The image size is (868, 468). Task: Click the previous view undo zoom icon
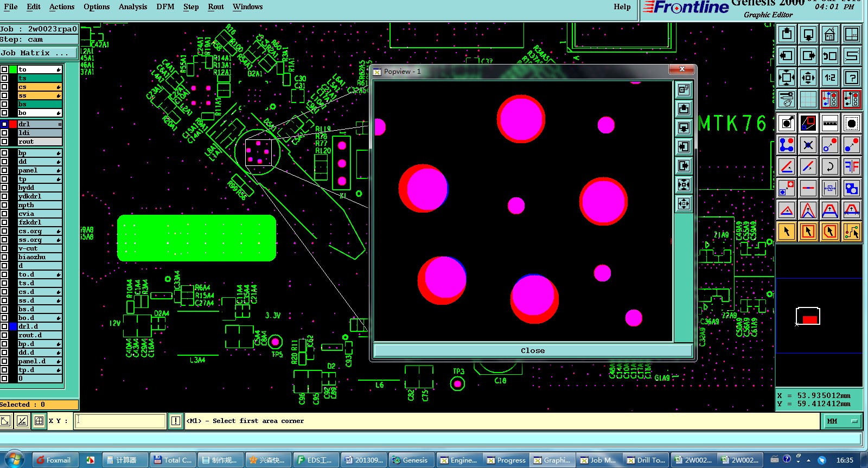coord(830,56)
